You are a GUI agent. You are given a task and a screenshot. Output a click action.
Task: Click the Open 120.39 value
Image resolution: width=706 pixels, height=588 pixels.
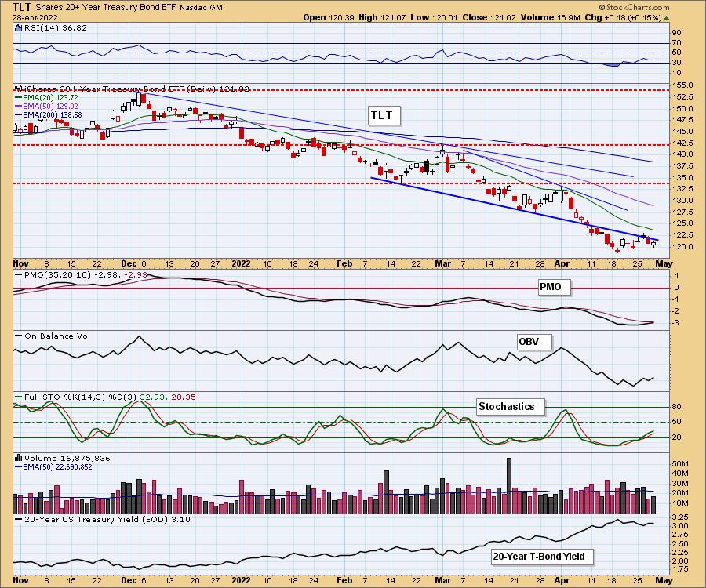click(329, 17)
